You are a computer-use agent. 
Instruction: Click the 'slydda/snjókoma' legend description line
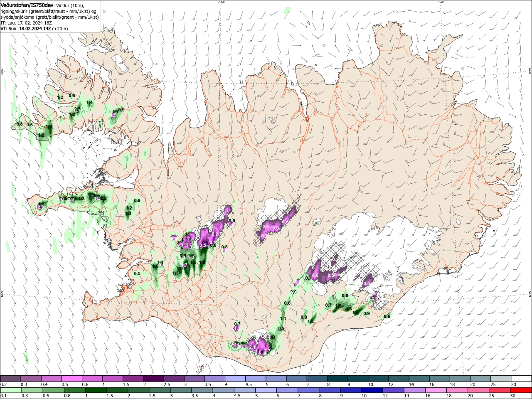point(49,17)
